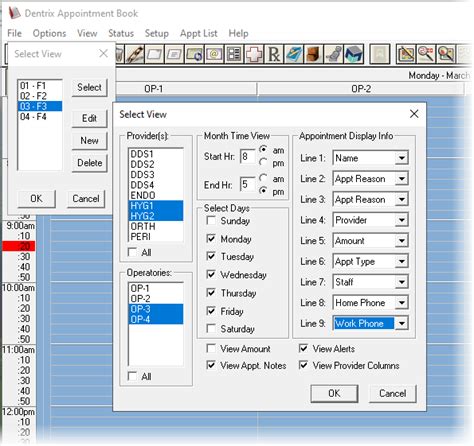Image resolution: width=474 pixels, height=446 pixels.
Task: Click the card with lines toolbar icon
Action: click(174, 54)
